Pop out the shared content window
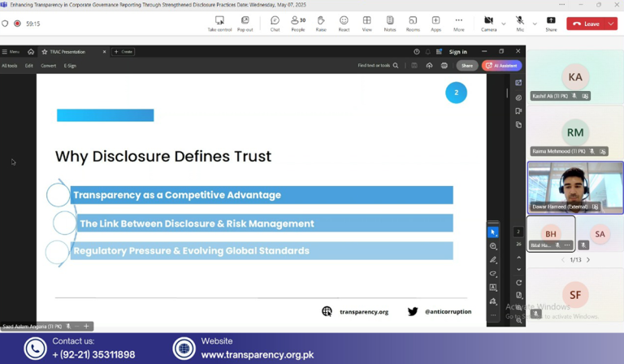The image size is (624, 364). [245, 24]
